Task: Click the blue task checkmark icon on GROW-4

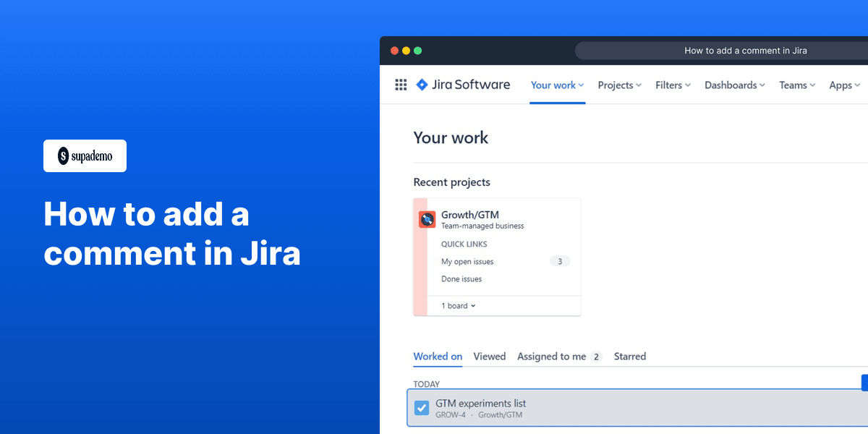Action: point(422,407)
